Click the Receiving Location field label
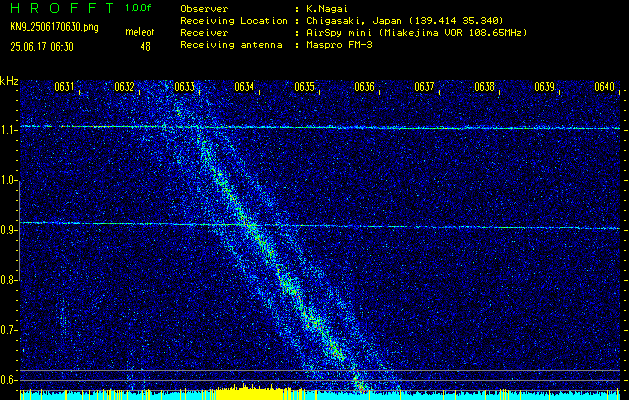 point(234,21)
